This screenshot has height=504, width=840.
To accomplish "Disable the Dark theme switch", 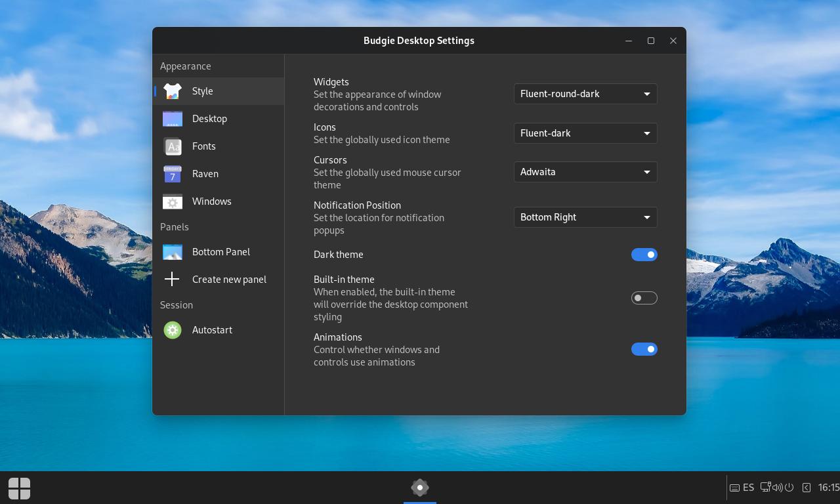I will tap(644, 255).
